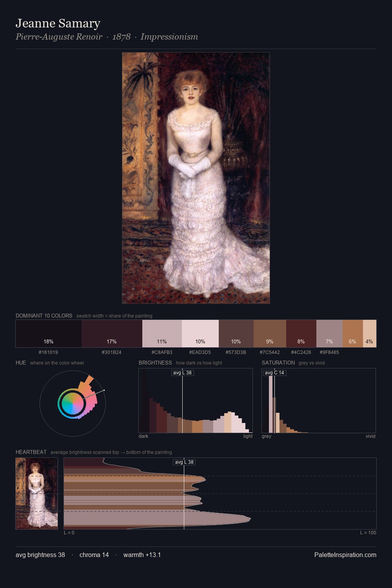Click the title 'Jeanne Samary'

[58, 24]
